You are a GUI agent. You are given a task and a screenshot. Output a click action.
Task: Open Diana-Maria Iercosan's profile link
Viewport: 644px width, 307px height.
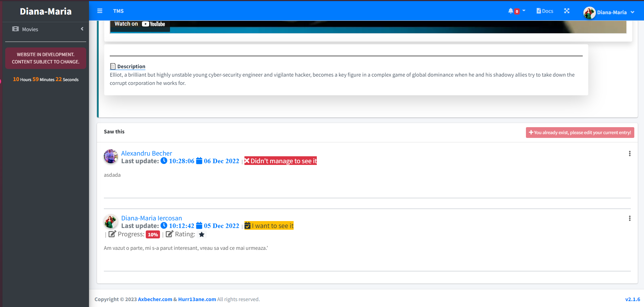(x=151, y=218)
